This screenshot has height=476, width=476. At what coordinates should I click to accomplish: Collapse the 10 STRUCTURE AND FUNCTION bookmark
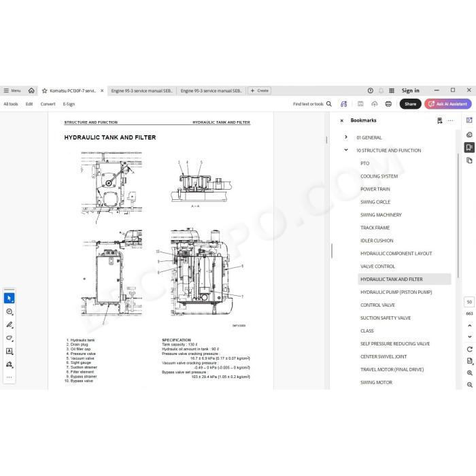tap(346, 150)
